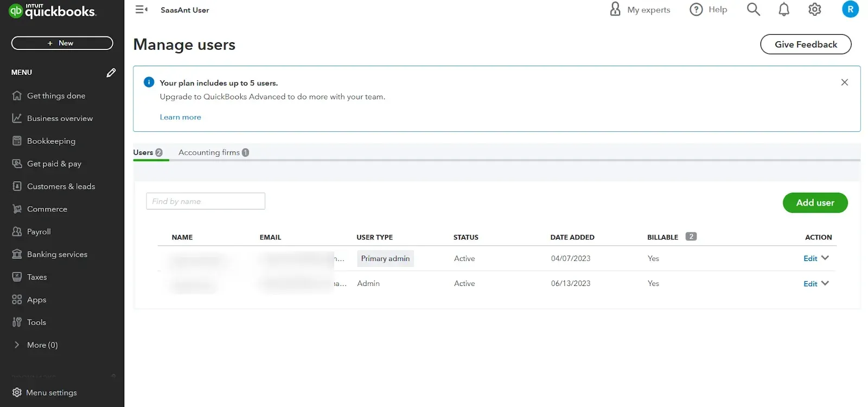Click the 04/07/2023 date cell
Image resolution: width=868 pixels, height=407 pixels.
(x=571, y=259)
